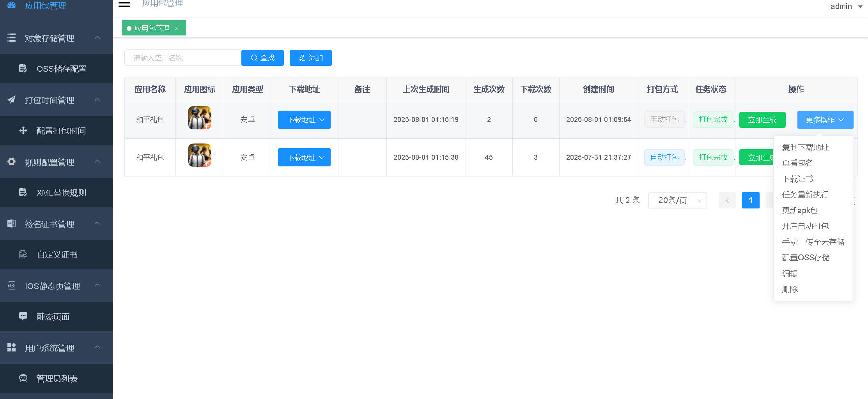Click the 查找 search button
Viewport: 868px width, 399px height.
tap(262, 58)
